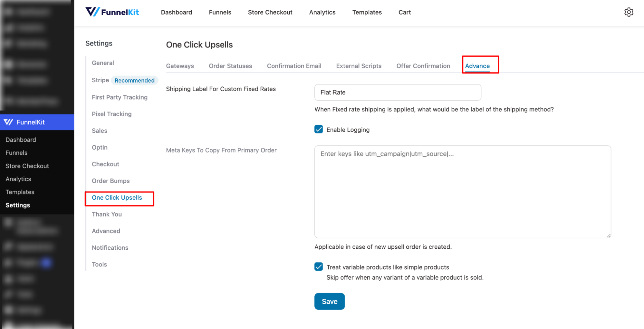This screenshot has height=329, width=644.
Task: Open the settings gear icon
Action: click(629, 12)
